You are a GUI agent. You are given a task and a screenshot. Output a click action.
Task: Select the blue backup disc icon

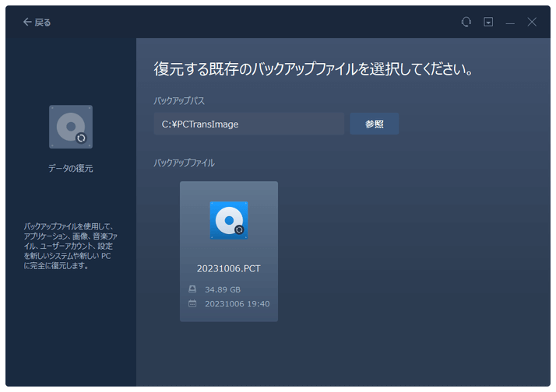pos(229,220)
